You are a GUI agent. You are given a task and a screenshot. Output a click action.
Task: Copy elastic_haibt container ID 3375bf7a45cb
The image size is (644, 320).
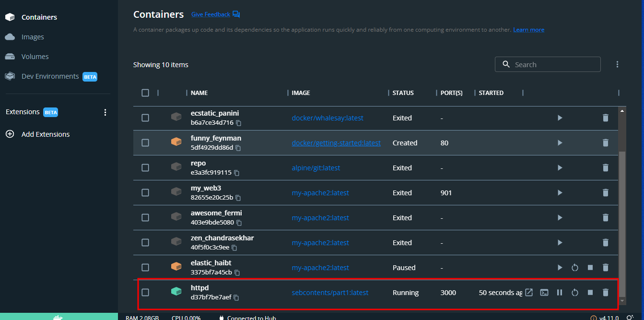coord(237,273)
